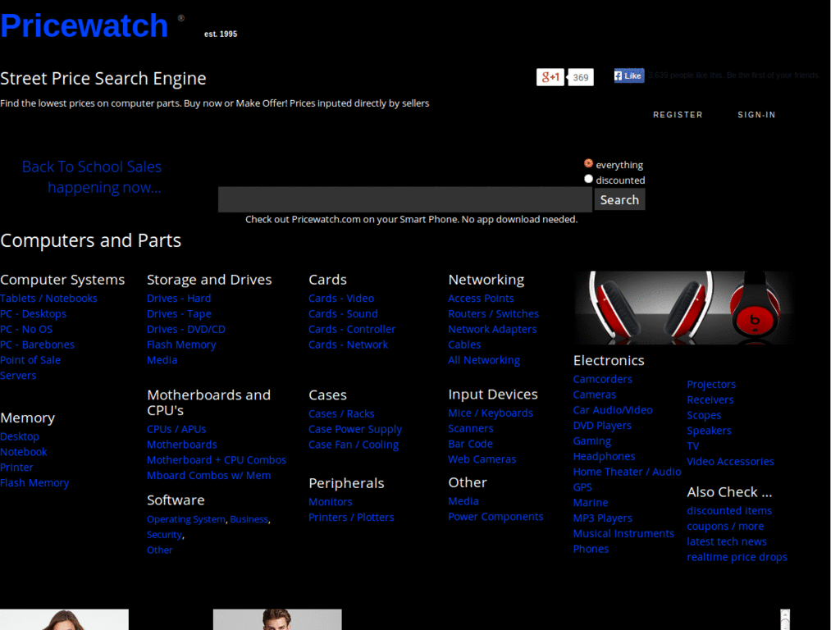Screen dimensions: 840x630
Task: Open Mice / Keyboards category
Action: point(491,413)
